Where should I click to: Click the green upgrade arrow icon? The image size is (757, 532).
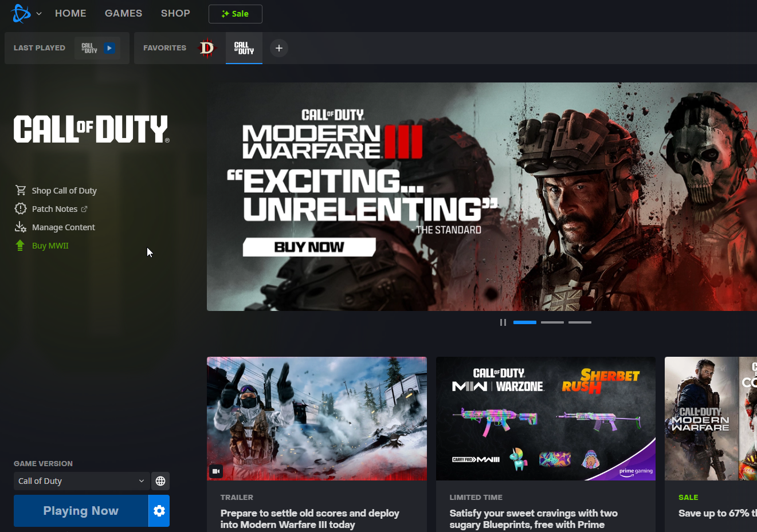[x=20, y=246]
